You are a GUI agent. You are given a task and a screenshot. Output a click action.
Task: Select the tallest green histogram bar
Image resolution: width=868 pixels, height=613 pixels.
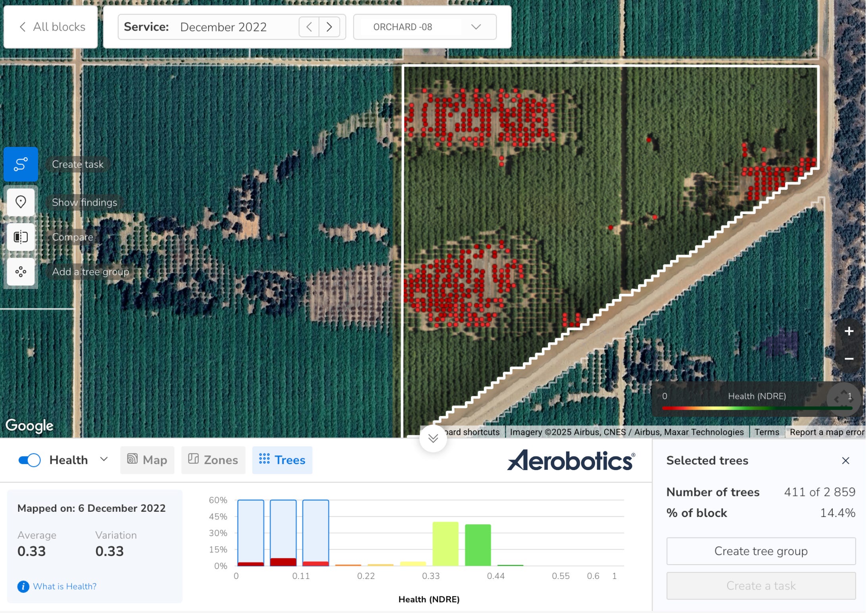coord(445,544)
